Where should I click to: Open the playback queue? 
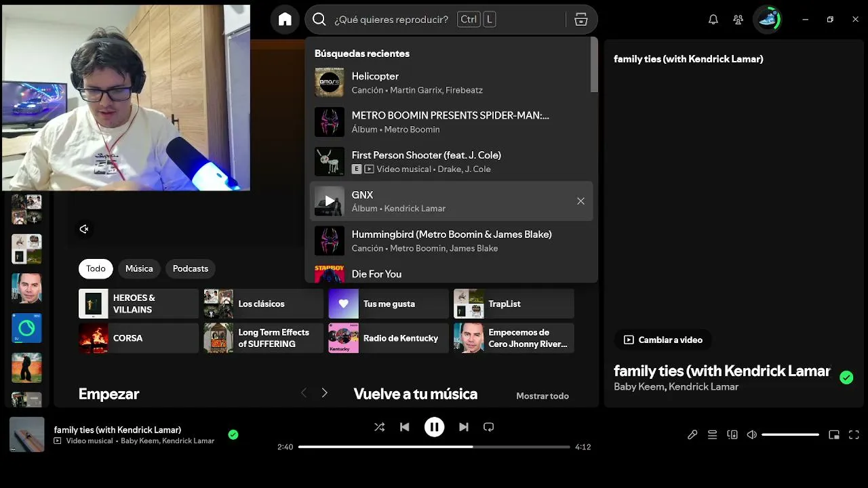712,435
